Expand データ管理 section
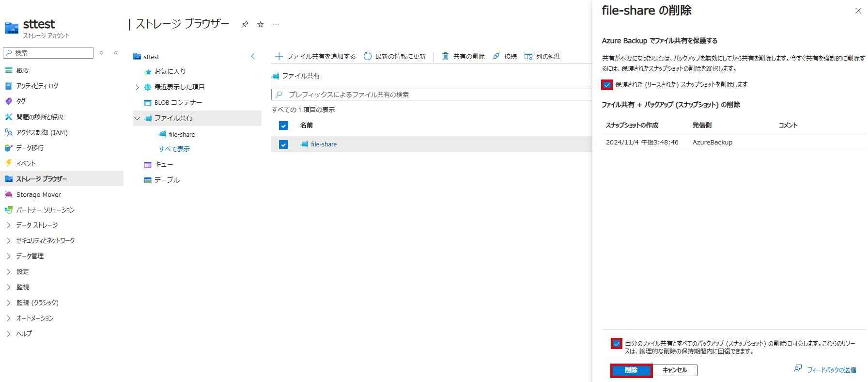The height and width of the screenshot is (382, 868). point(9,256)
